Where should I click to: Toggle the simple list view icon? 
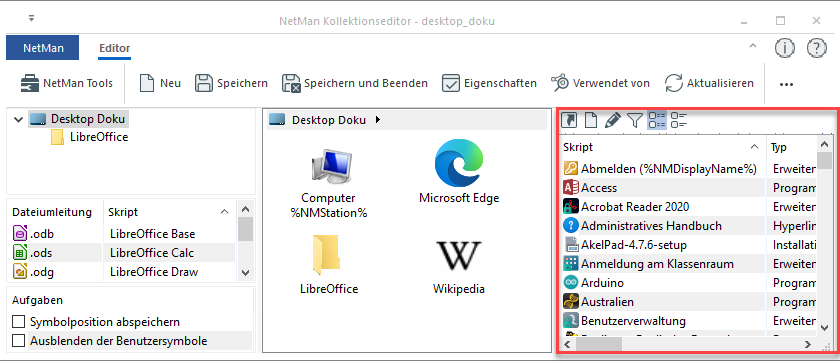tap(679, 120)
